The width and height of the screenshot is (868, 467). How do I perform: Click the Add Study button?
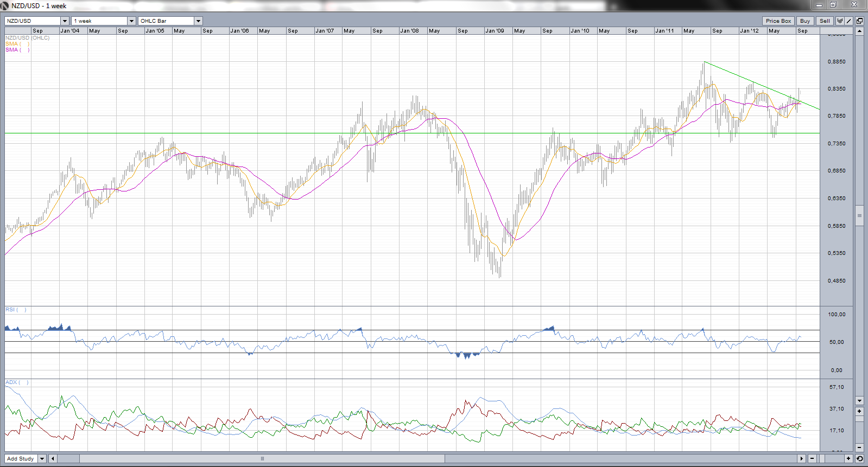click(21, 459)
